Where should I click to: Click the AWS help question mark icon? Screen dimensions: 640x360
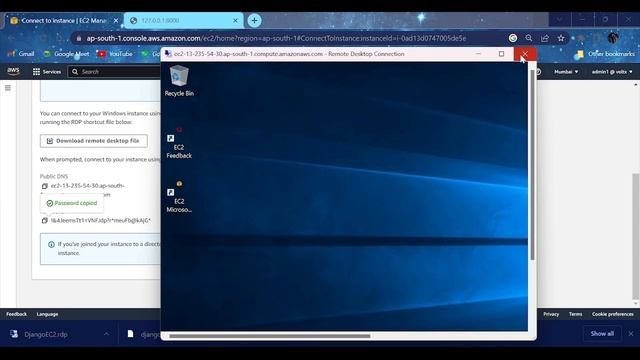[538, 71]
